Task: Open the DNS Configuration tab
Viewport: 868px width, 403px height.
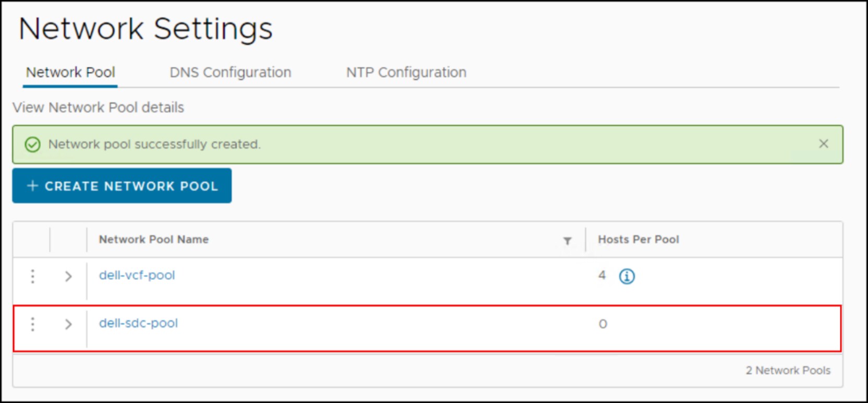Action: click(x=230, y=73)
